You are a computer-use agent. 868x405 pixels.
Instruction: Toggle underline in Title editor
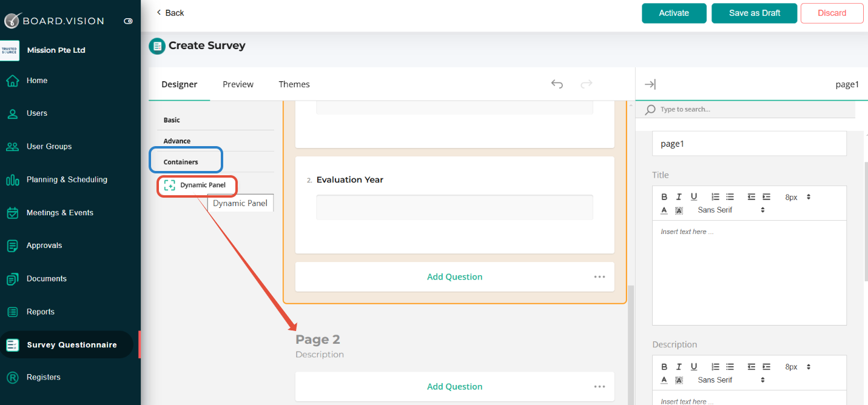point(694,197)
